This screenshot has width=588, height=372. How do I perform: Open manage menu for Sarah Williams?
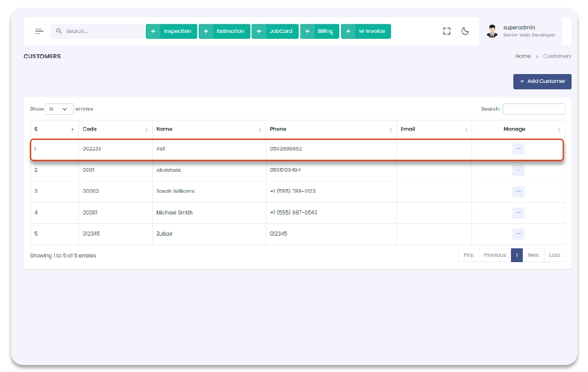[x=518, y=192]
